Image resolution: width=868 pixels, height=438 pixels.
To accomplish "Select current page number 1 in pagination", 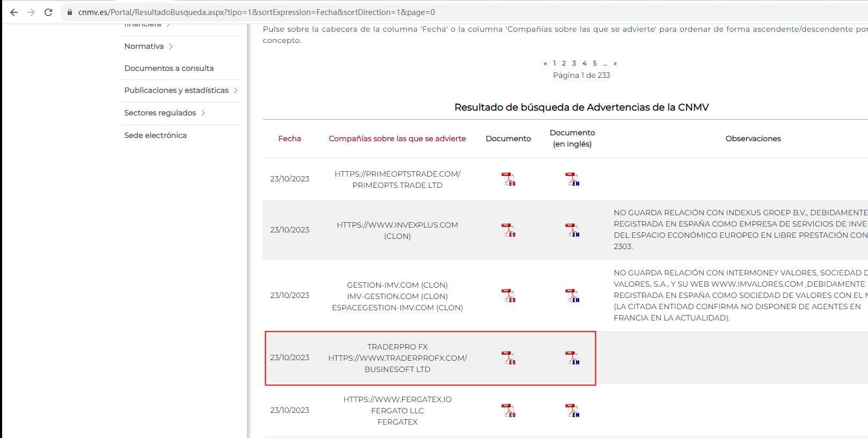I will (x=555, y=63).
